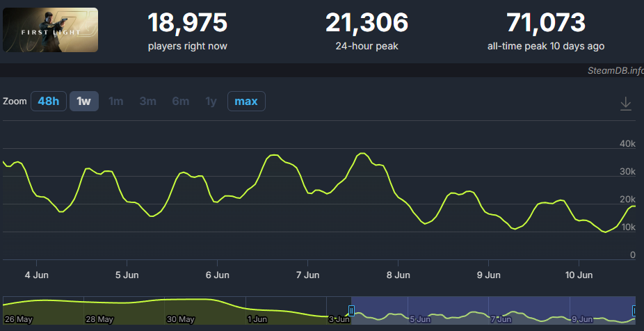Image resolution: width=644 pixels, height=331 pixels.
Task: Grab the left navigator range handle
Action: [352, 310]
